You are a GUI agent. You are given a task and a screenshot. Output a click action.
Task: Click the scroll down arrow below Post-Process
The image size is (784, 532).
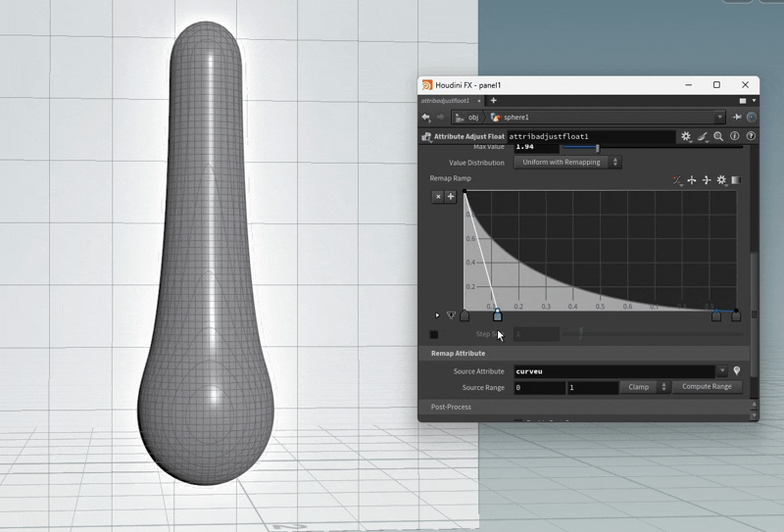tap(754, 416)
